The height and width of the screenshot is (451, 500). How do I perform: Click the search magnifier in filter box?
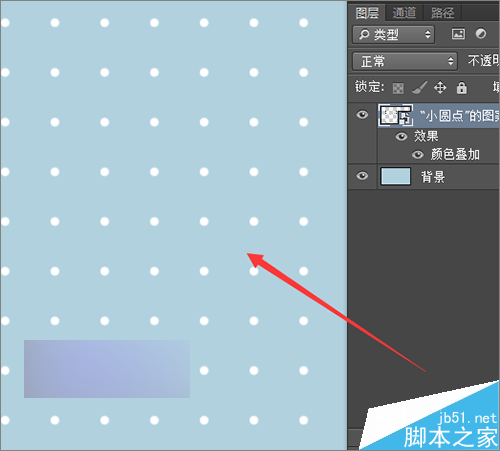[364, 34]
